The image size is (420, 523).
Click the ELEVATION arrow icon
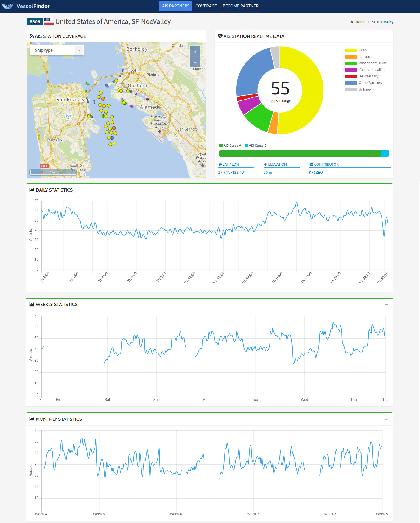pos(266,164)
